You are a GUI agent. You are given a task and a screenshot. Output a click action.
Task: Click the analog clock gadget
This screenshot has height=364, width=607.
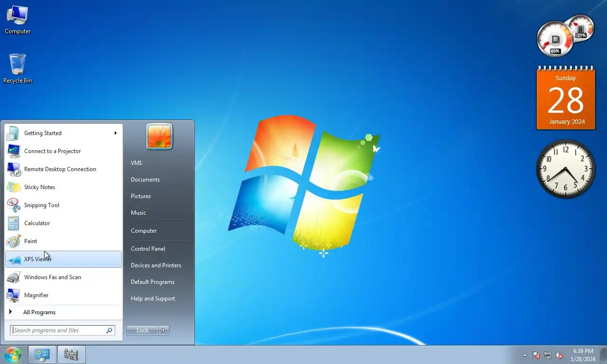click(565, 169)
